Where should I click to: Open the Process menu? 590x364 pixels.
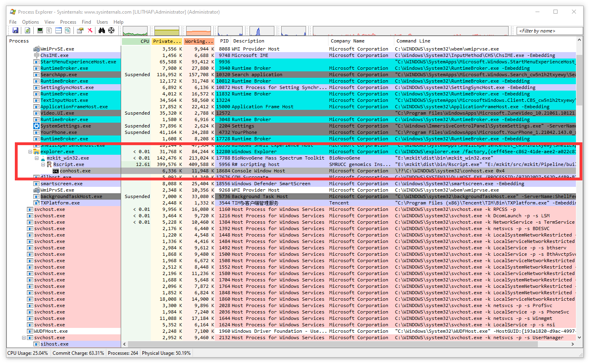point(68,22)
